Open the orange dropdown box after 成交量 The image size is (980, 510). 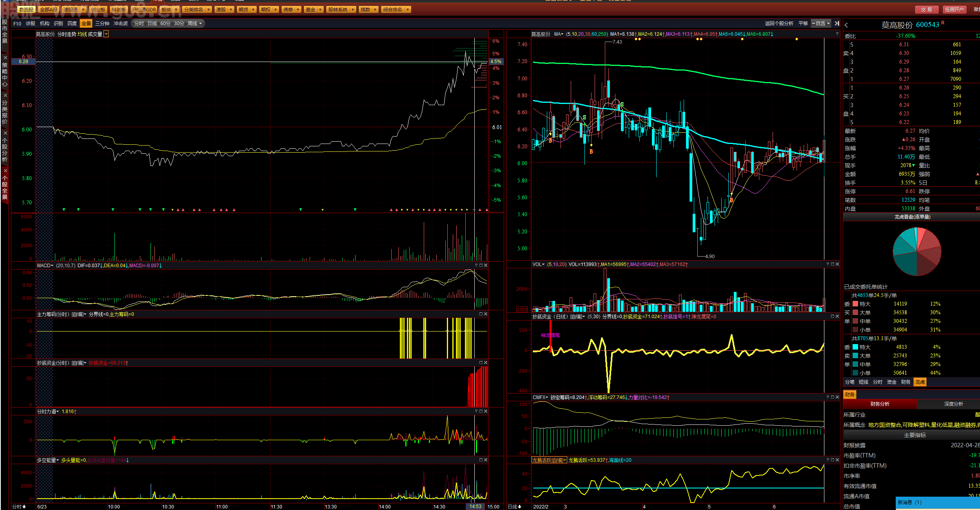coord(106,35)
